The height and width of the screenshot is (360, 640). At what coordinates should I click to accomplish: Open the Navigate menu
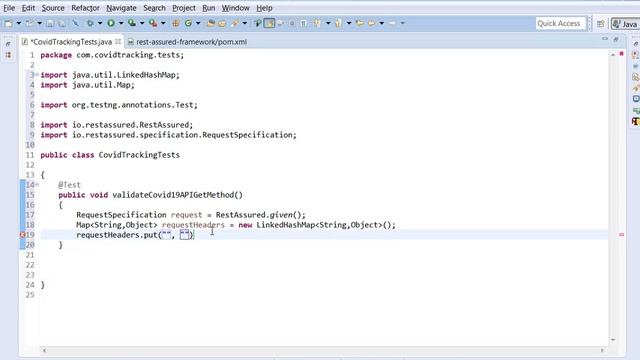(x=121, y=8)
